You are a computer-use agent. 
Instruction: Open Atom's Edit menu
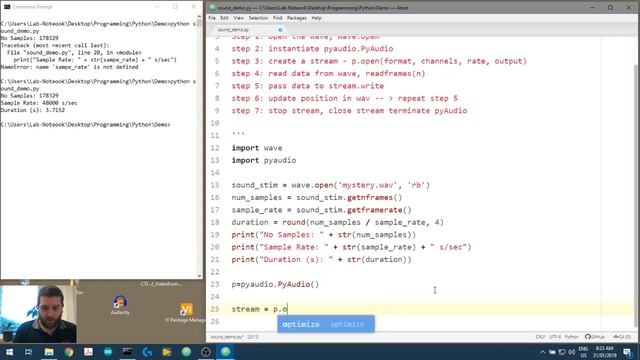[x=224, y=18]
